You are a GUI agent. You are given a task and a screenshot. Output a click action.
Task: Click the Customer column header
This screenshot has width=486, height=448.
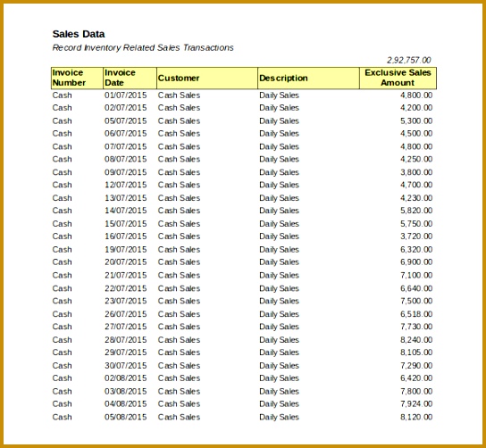click(x=207, y=78)
